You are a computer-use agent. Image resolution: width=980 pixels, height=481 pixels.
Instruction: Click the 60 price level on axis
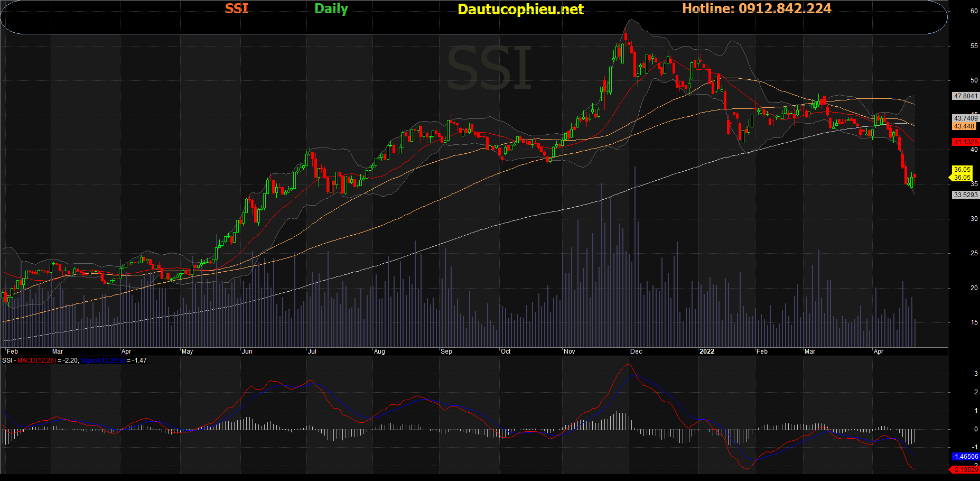tap(974, 11)
